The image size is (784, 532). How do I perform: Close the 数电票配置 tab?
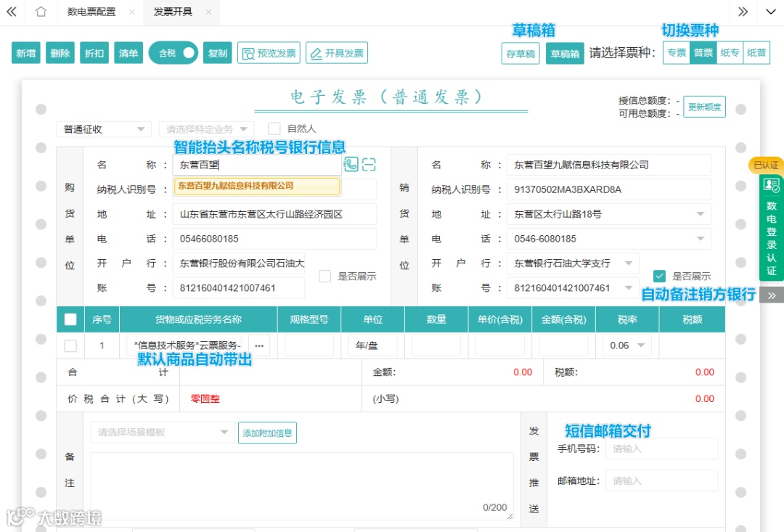pyautogui.click(x=131, y=12)
